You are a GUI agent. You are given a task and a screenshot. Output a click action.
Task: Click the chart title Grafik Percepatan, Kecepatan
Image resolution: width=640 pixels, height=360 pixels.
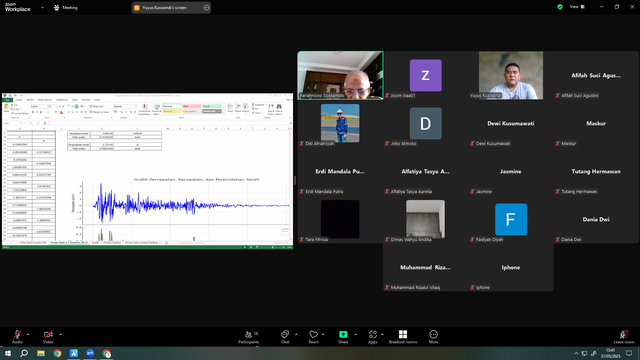click(197, 179)
